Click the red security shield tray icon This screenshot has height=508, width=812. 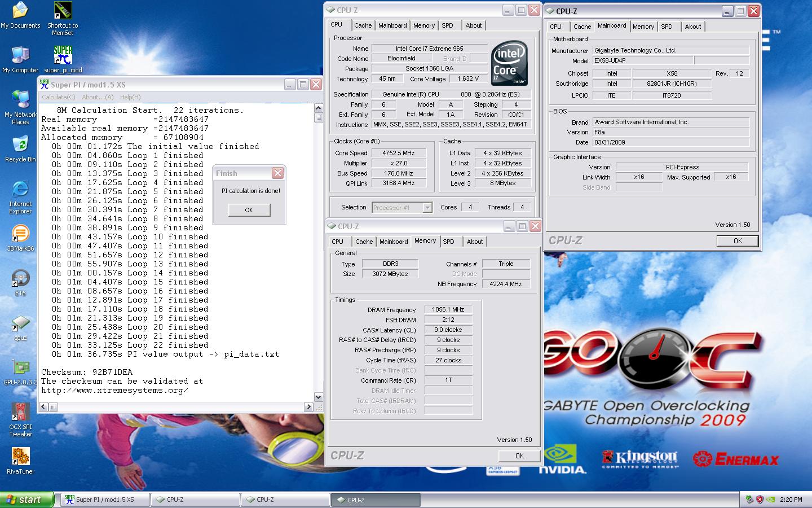[760, 499]
